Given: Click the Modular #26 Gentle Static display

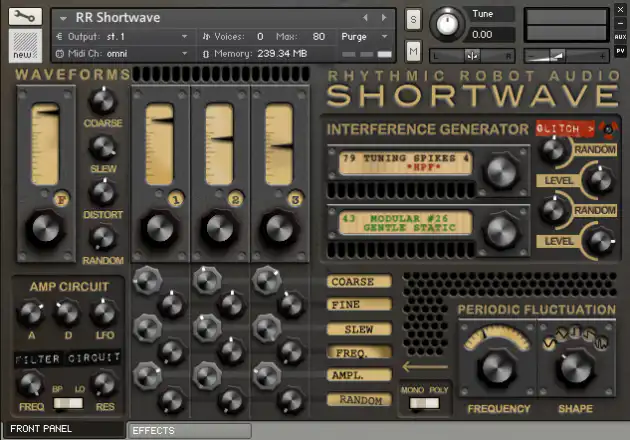Looking at the screenshot, I should pos(405,223).
